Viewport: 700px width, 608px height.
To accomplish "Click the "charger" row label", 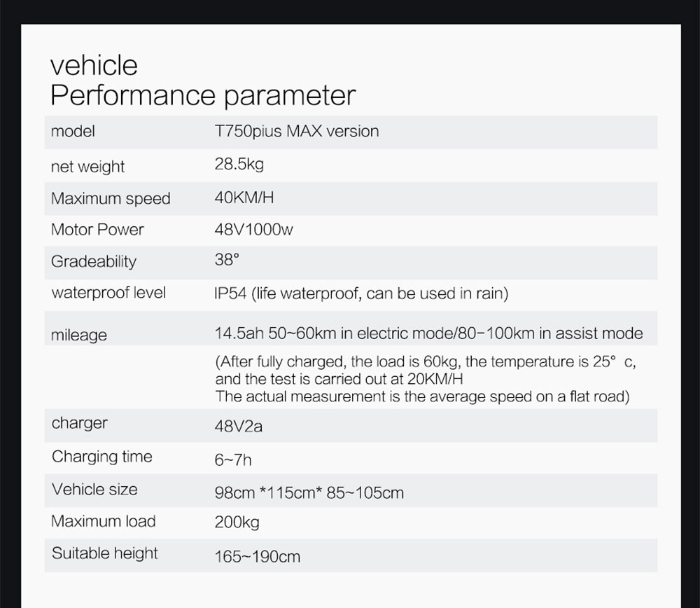I will [80, 423].
